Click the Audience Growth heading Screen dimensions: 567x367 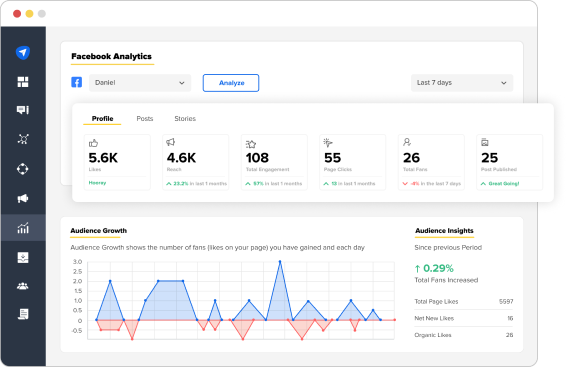click(x=98, y=231)
